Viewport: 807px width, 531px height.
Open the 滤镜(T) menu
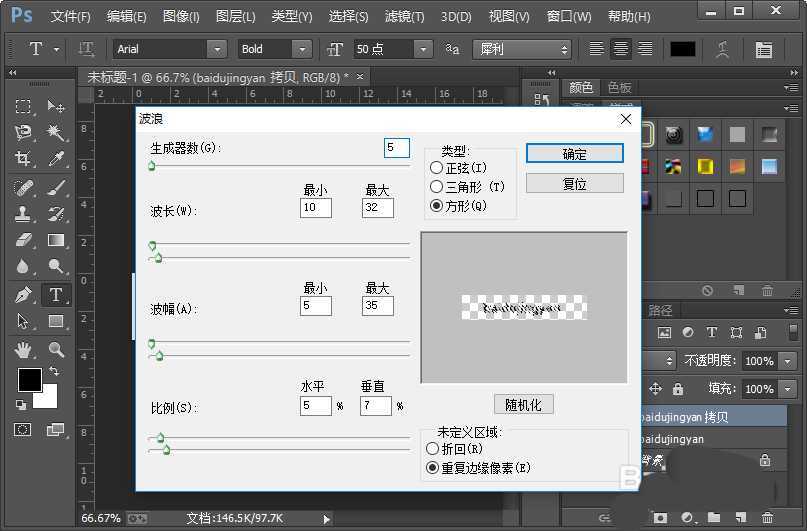[x=404, y=17]
